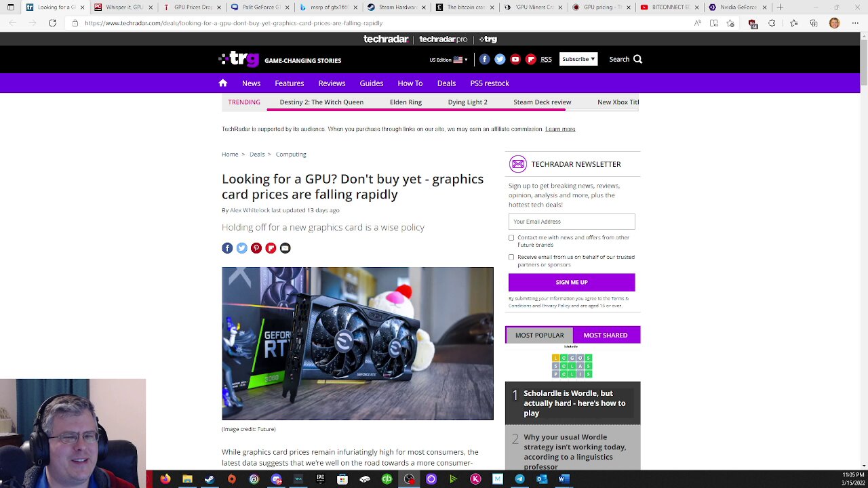The width and height of the screenshot is (868, 488).
Task: Click the Sign Me Up button
Action: [572, 282]
